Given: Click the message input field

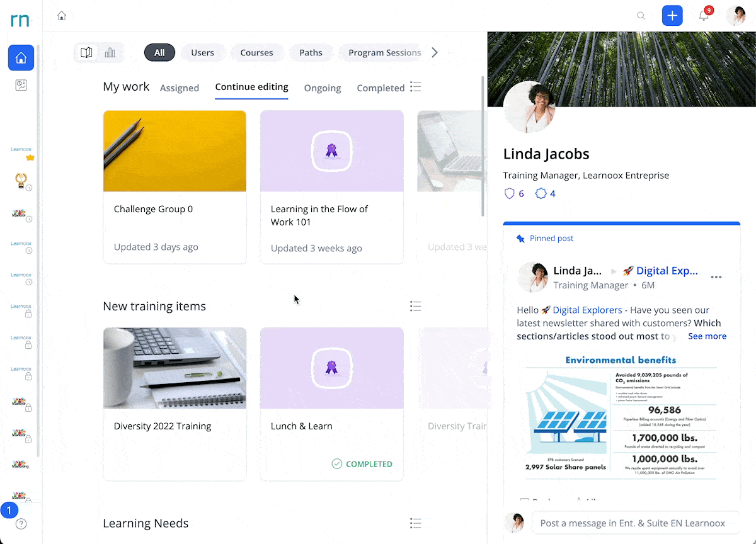Looking at the screenshot, I should 635,523.
